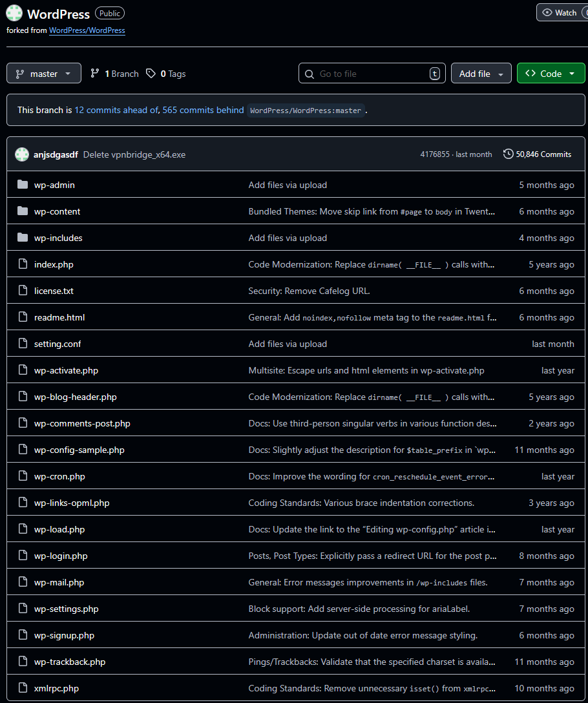This screenshot has width=588, height=703.
Task: View the 565 commits behind link
Action: point(203,110)
